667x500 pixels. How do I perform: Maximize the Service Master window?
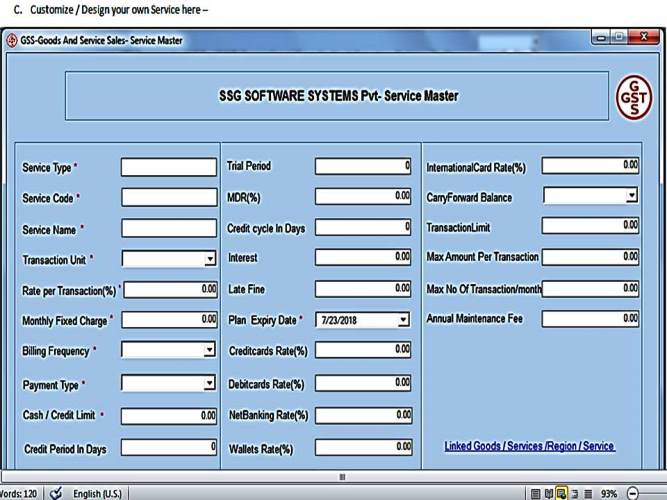(619, 37)
